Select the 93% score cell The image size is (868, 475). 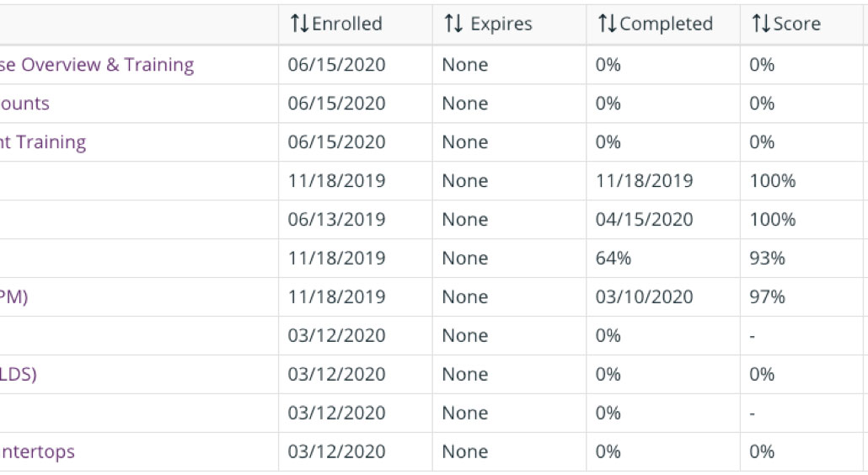coord(767,259)
